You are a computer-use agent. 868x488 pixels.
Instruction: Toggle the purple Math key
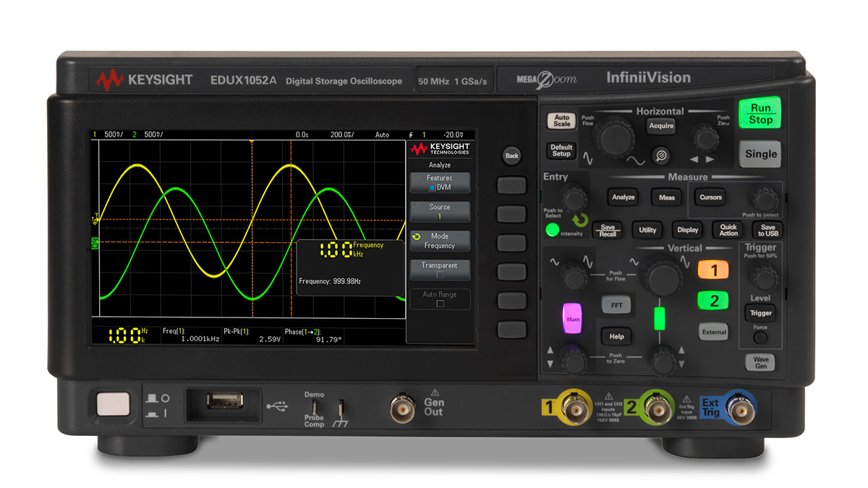pyautogui.click(x=573, y=319)
